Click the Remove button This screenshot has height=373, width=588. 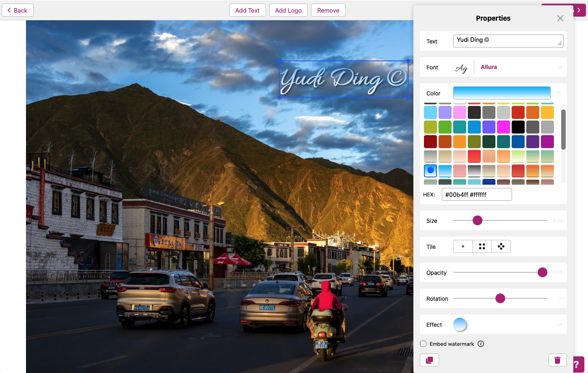(328, 10)
